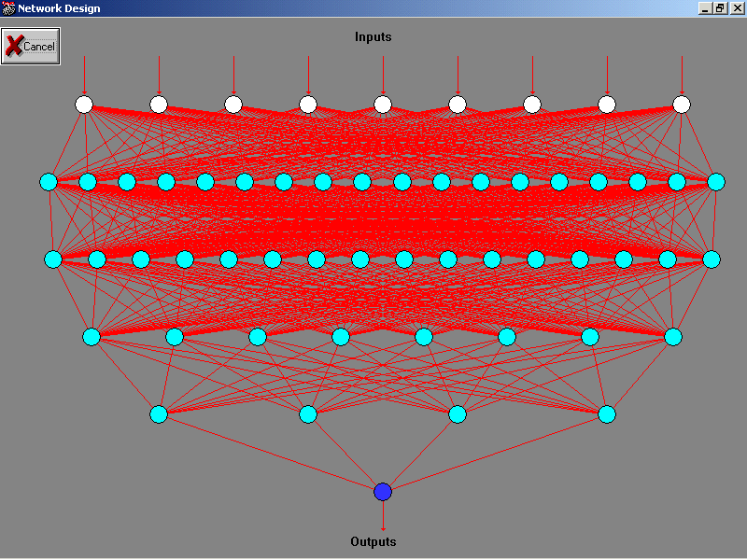Select leftmost node of the eight-node hidden layer

92,337
